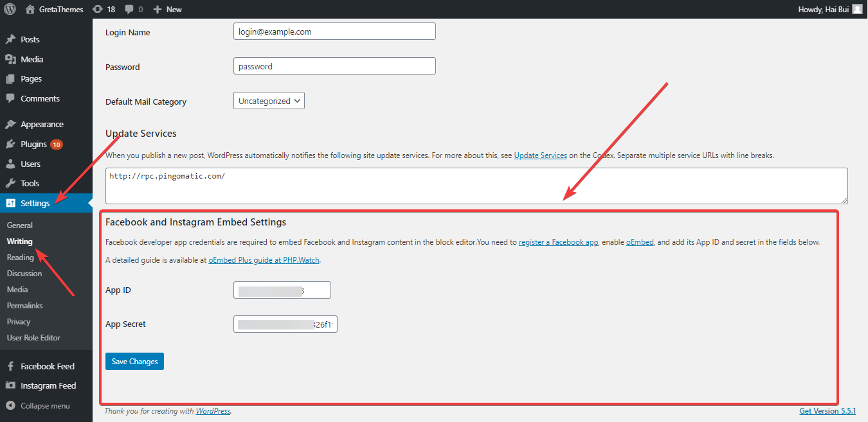Screen dimensions: 868x422
Task: Click the Pages sidebar icon
Action: tap(10, 78)
